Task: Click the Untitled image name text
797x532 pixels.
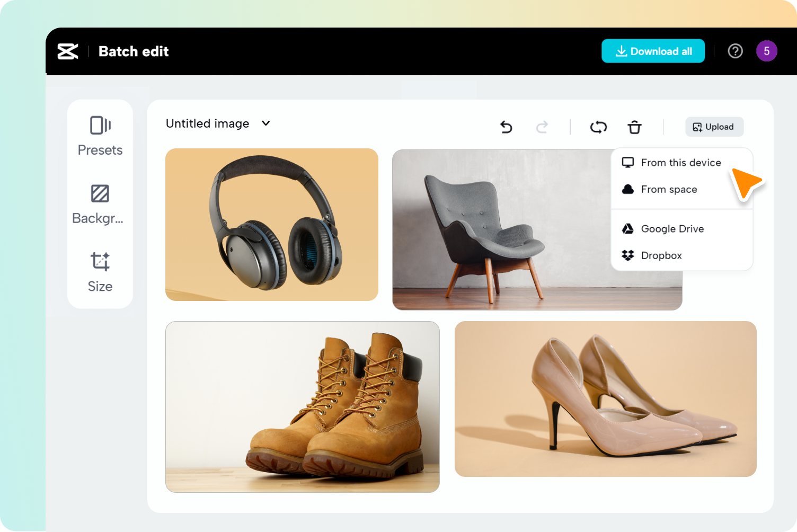Action: point(208,123)
